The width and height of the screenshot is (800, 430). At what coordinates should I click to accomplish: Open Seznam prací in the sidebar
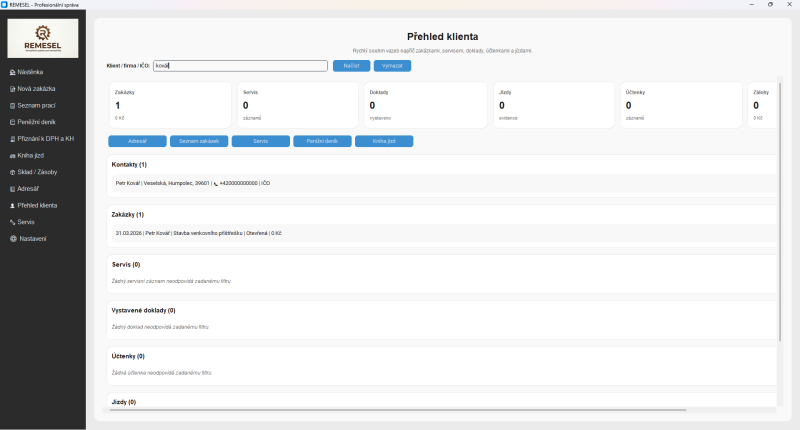coord(34,105)
